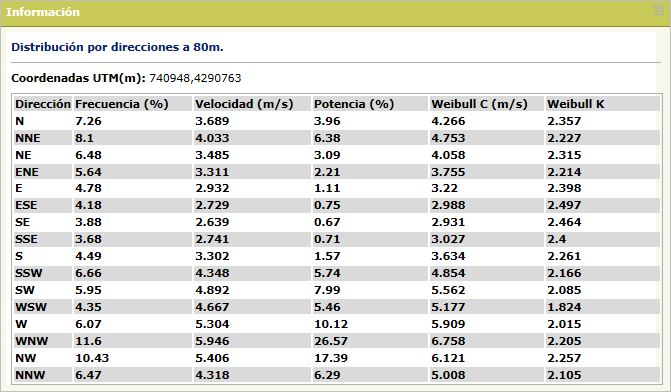The height and width of the screenshot is (392, 671).
Task: Click the Velocidad (m/s) column header
Action: tap(244, 104)
